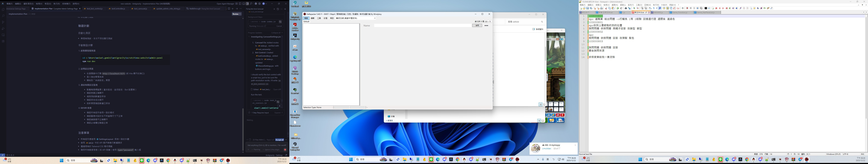Viewport: 868px width, 164px height.
Task: Open chat history in agent panel
Action: [x=278, y=9]
